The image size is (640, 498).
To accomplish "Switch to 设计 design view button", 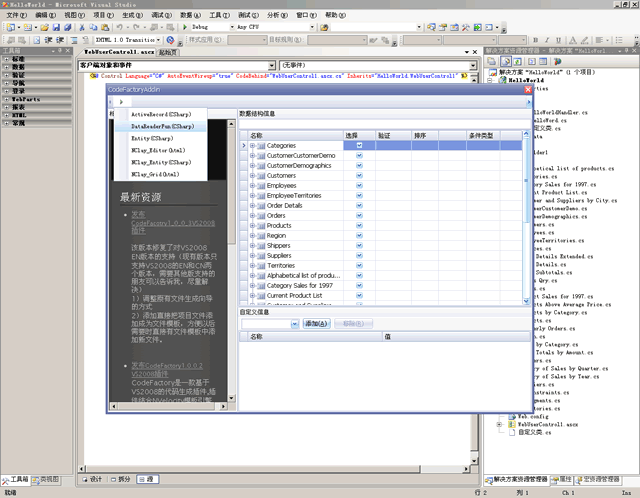I will [92, 479].
